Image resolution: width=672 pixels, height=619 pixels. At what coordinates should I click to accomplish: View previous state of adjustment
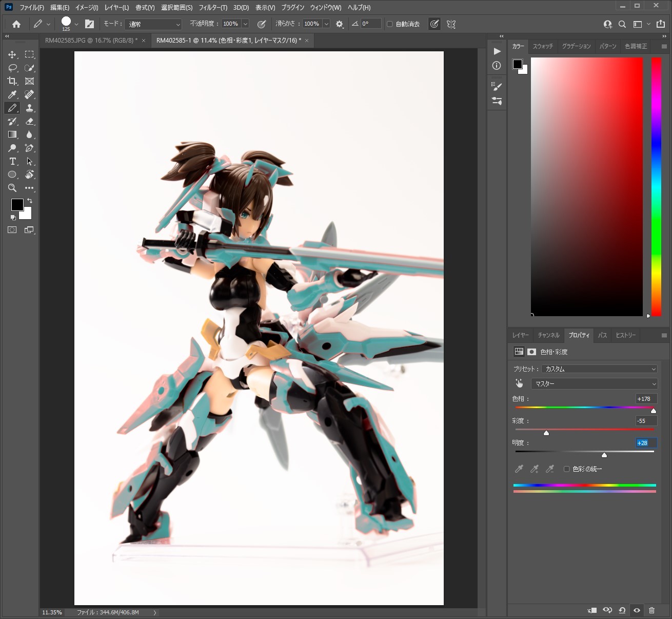(607, 610)
